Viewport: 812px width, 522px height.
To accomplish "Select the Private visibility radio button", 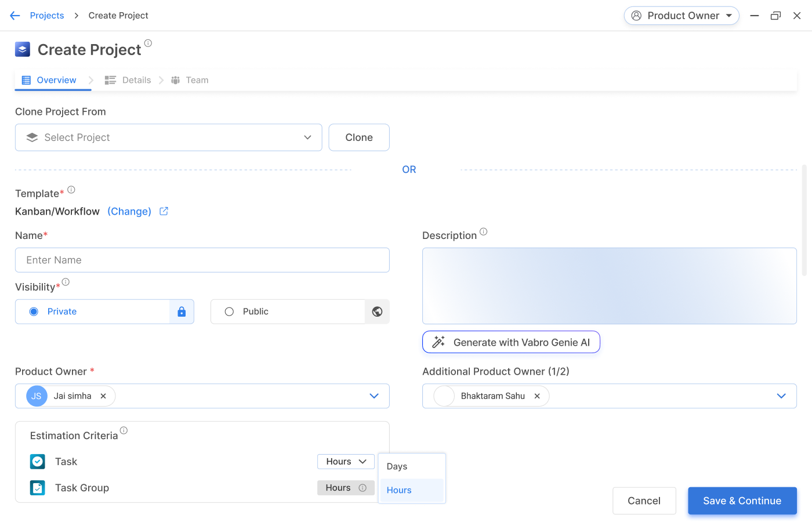I will click(x=34, y=311).
